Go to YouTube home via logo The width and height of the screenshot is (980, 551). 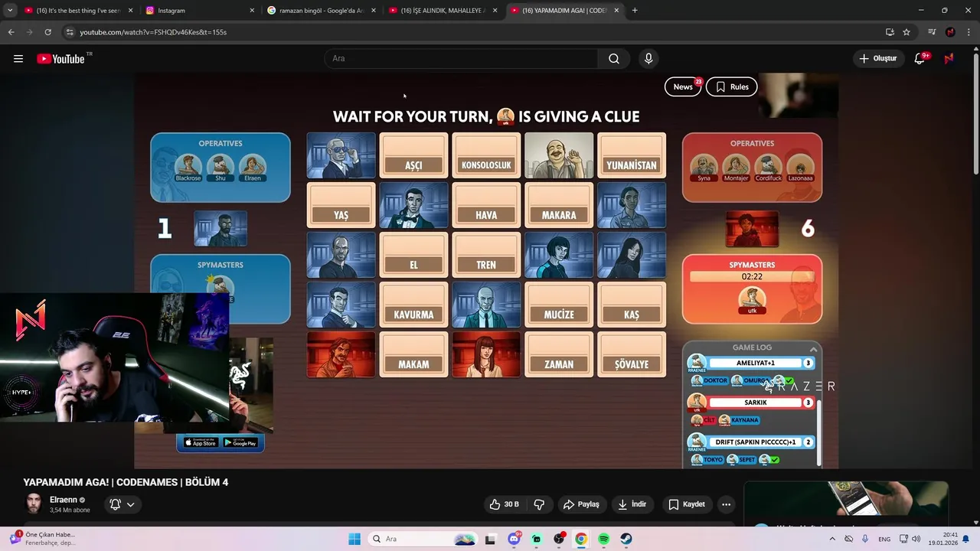click(60, 59)
